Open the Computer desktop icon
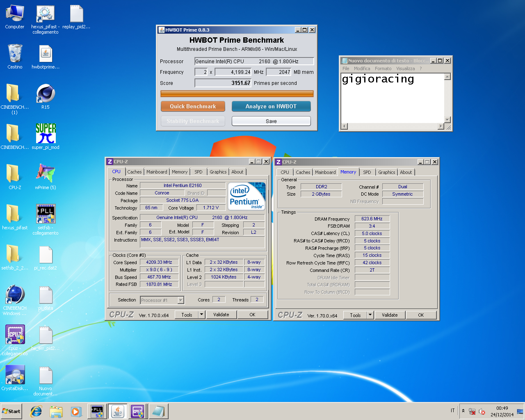 (15, 17)
